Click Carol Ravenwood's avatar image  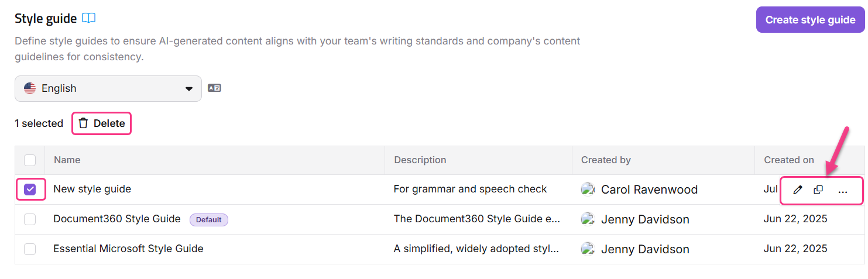(588, 189)
